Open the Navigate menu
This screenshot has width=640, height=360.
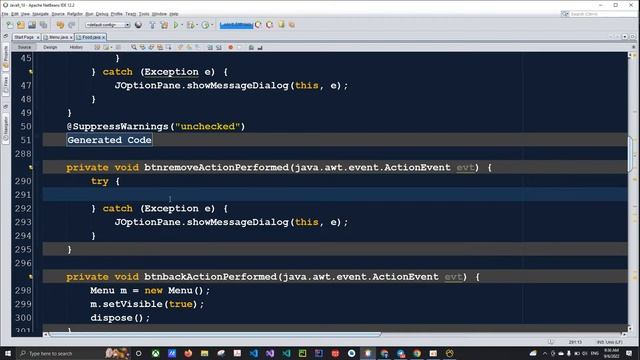pos(40,14)
